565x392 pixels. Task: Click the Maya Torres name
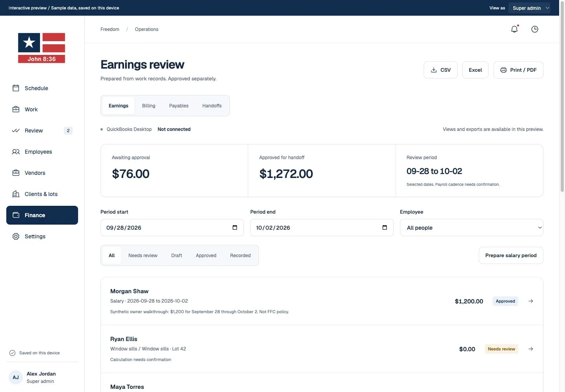(x=127, y=387)
